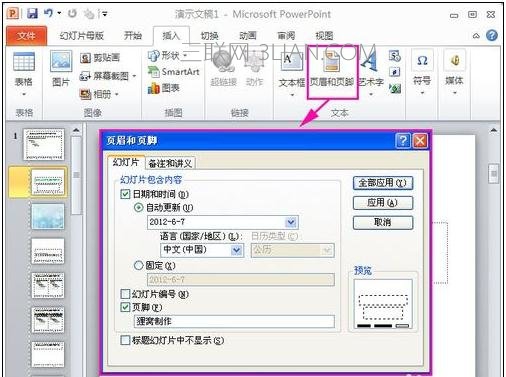Insert a 图表 chart
Viewport: 506px width, 377px height.
164,88
